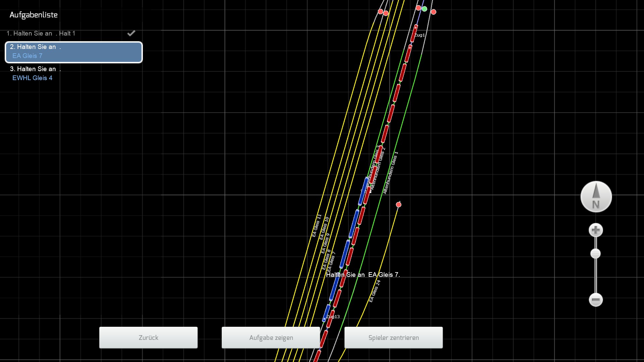The image size is (644, 362).
Task: Click the north compass icon
Action: (x=596, y=197)
